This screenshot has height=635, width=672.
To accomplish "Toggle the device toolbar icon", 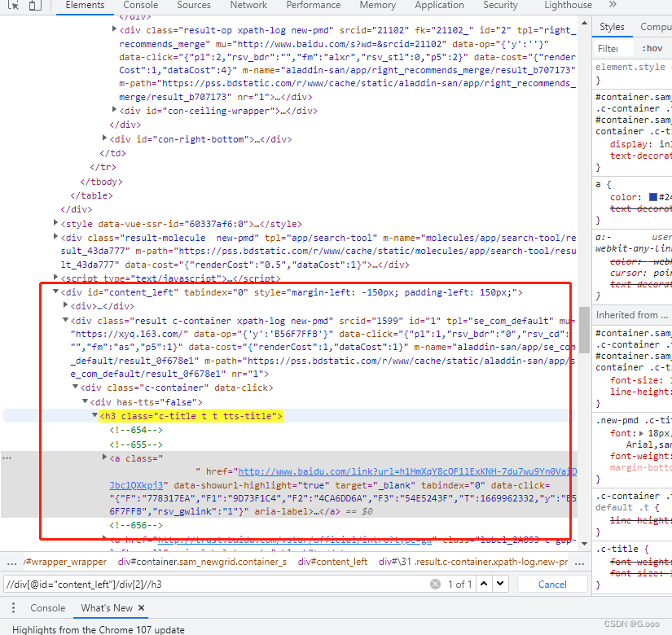I will click(x=35, y=5).
